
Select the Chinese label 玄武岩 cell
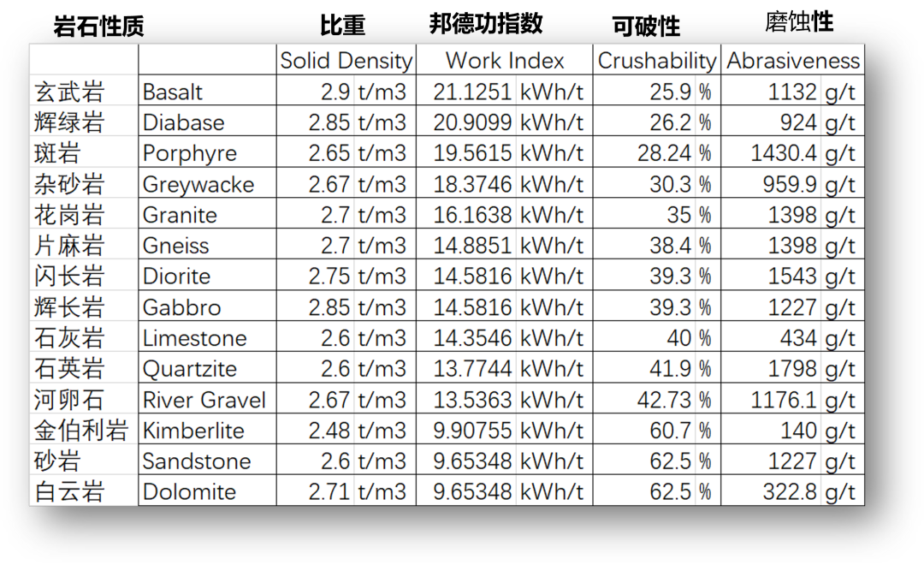(69, 92)
